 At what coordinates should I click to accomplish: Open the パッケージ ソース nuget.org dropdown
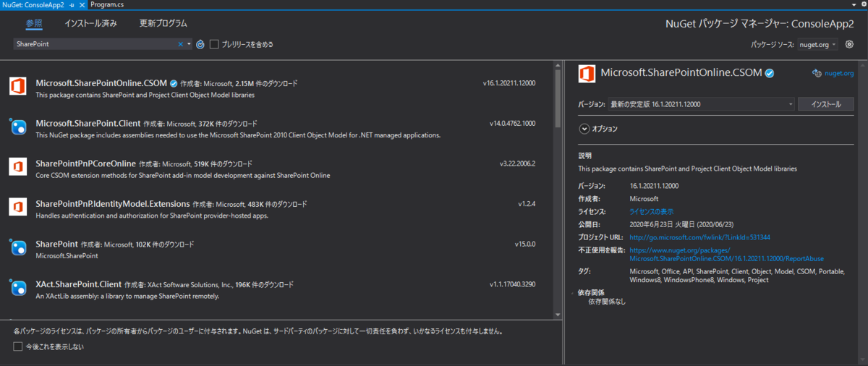817,45
